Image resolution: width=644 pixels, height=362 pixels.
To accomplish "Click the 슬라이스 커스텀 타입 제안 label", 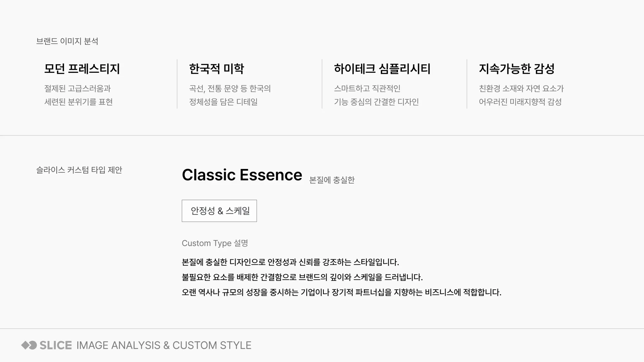I will [x=79, y=170].
